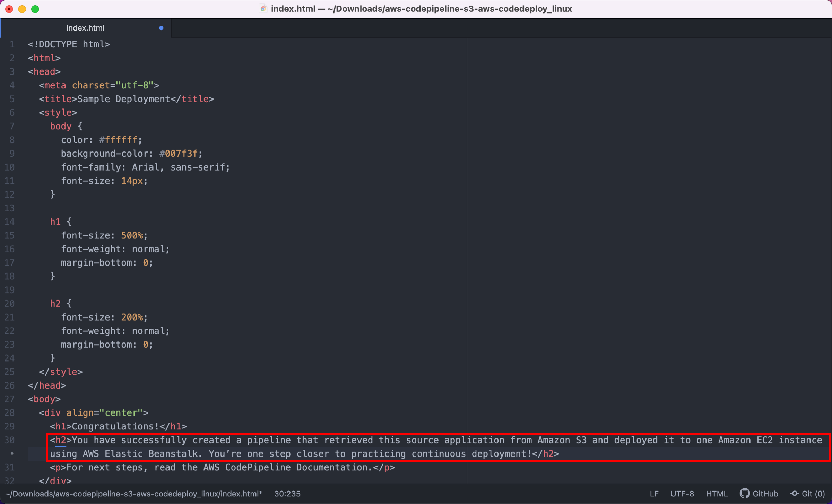Click 'Amazon S3' in the h2 line
Viewport: 832px width, 504px height.
562,440
